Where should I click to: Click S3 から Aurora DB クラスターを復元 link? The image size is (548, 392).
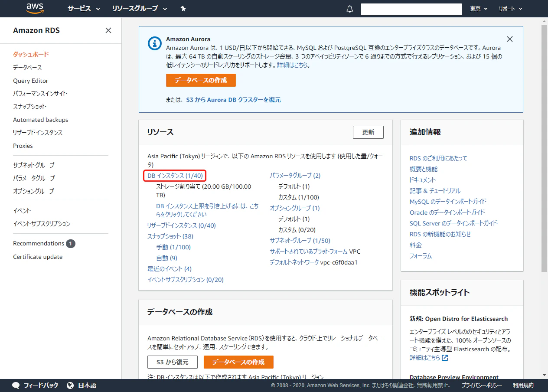[x=233, y=100]
